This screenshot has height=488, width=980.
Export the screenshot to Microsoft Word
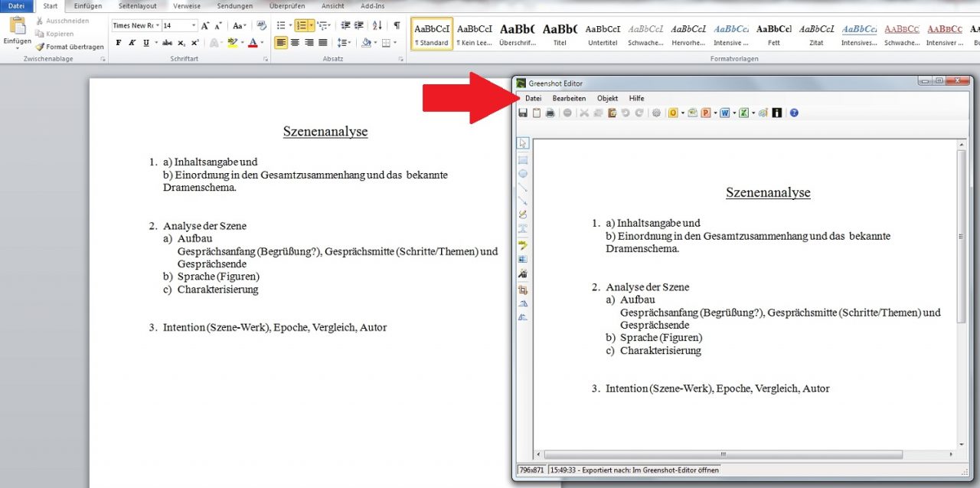click(724, 113)
